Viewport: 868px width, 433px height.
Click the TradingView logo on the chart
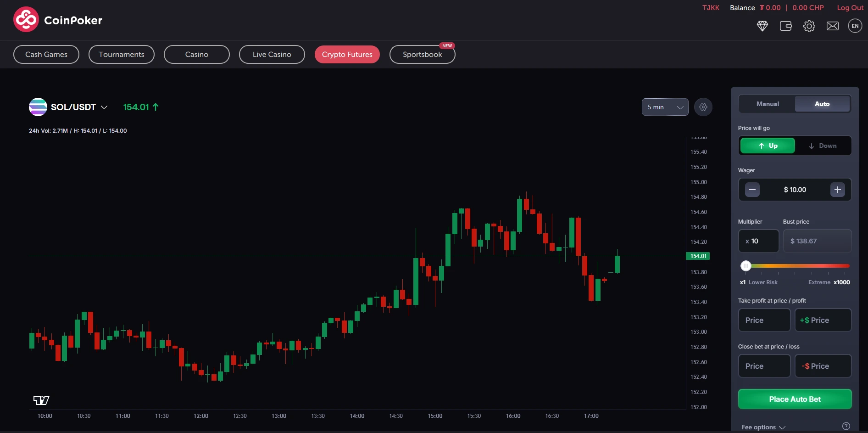point(41,400)
